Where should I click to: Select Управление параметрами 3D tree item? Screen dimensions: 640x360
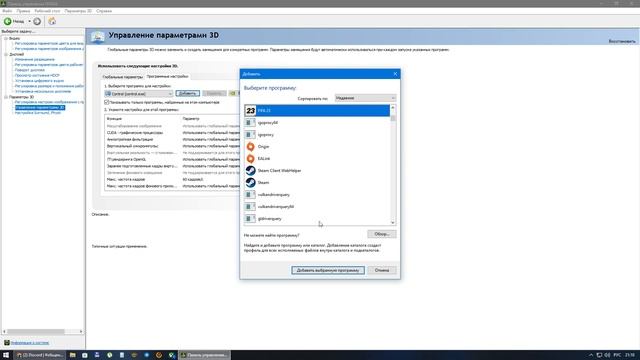coord(40,108)
